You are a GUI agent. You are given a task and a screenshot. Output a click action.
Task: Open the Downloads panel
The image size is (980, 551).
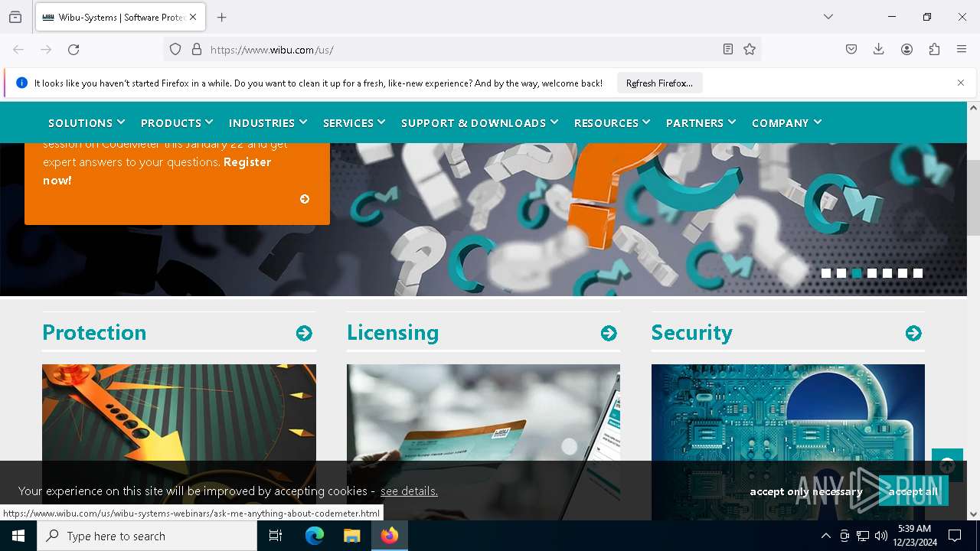[879, 50]
